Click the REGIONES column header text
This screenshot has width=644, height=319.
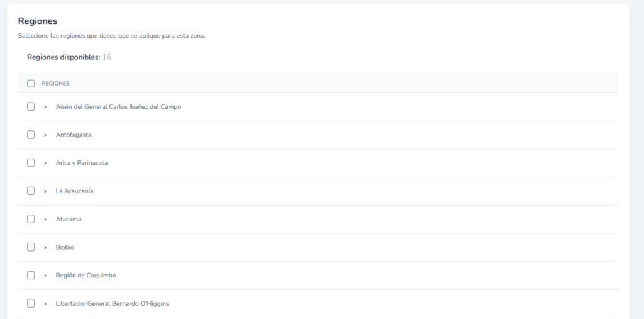click(55, 84)
